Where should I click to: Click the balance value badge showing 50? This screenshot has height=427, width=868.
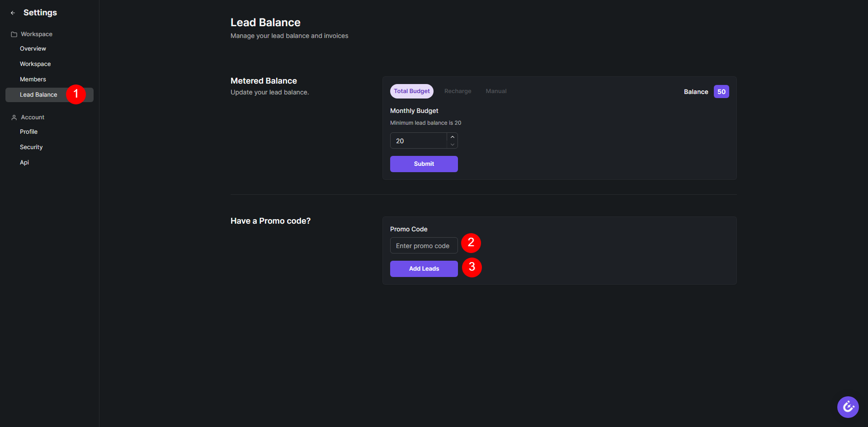click(722, 92)
